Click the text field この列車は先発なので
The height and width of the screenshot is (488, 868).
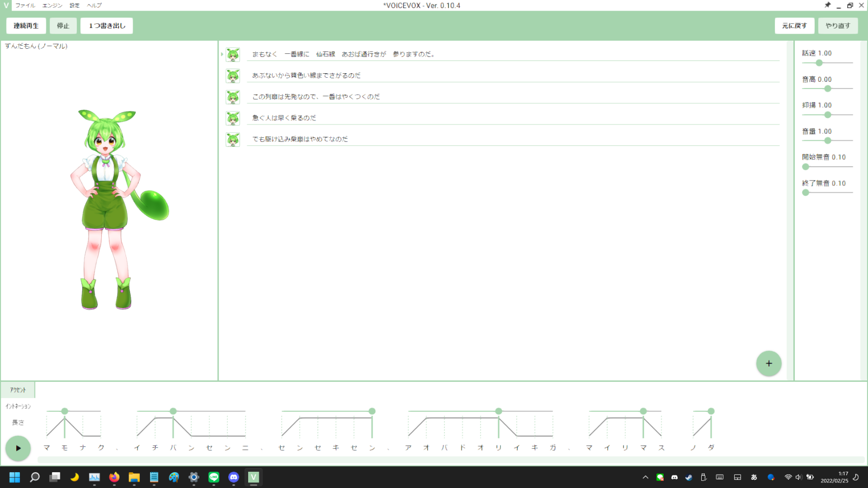coord(513,97)
